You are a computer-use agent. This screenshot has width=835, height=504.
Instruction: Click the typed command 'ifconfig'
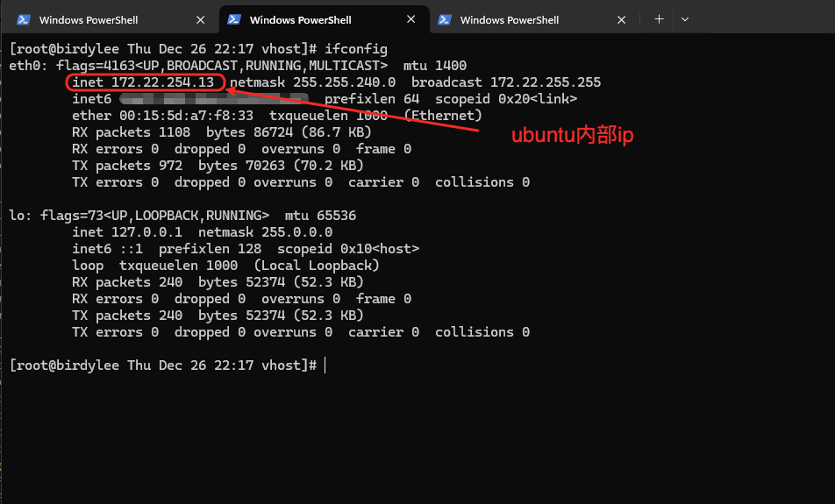[x=356, y=49]
